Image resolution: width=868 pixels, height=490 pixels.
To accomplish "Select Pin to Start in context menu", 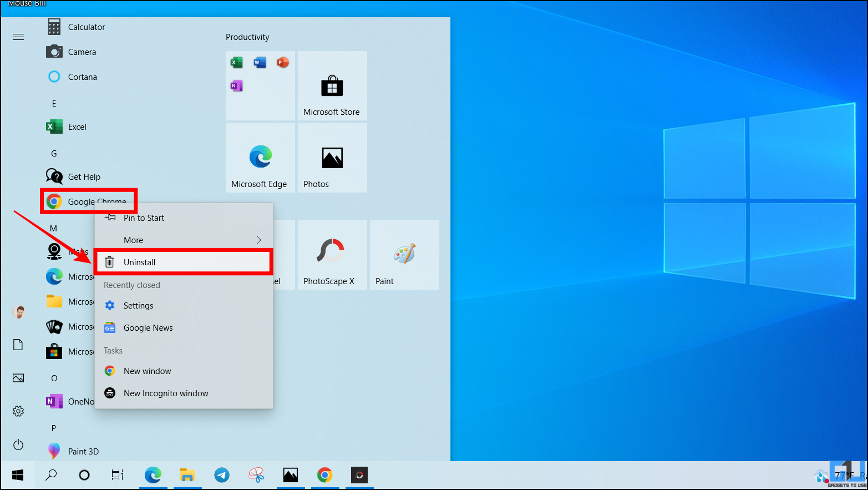I will tap(184, 218).
